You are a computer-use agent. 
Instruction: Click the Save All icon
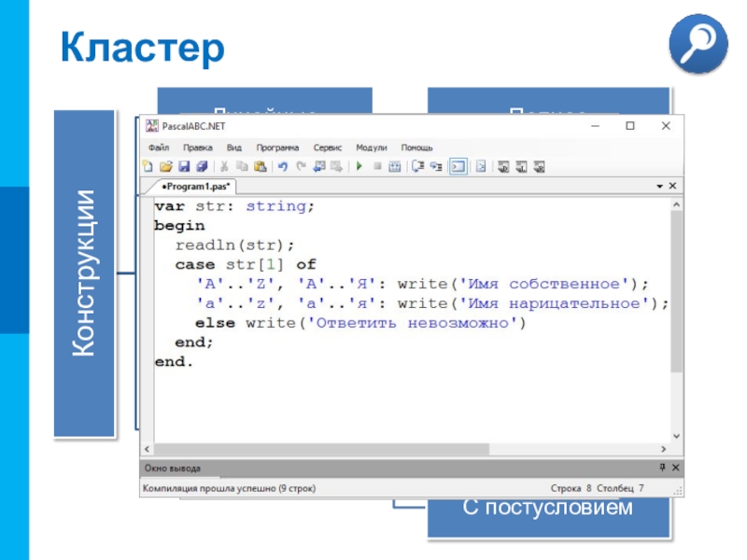202,166
